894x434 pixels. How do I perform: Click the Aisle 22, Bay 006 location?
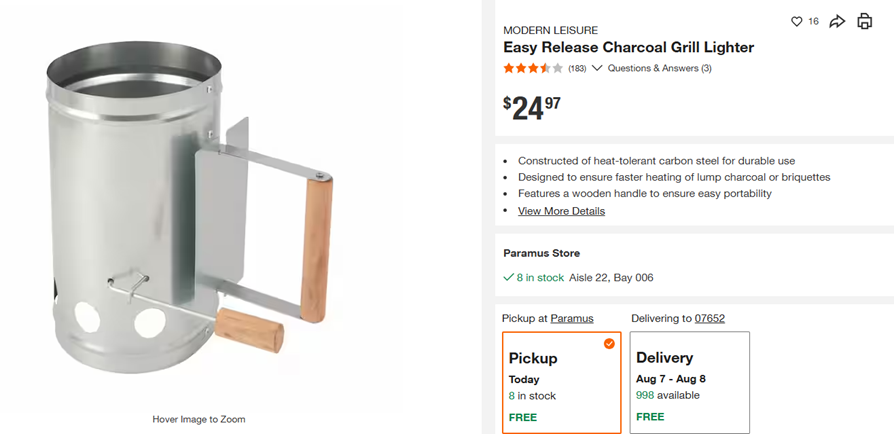click(611, 278)
